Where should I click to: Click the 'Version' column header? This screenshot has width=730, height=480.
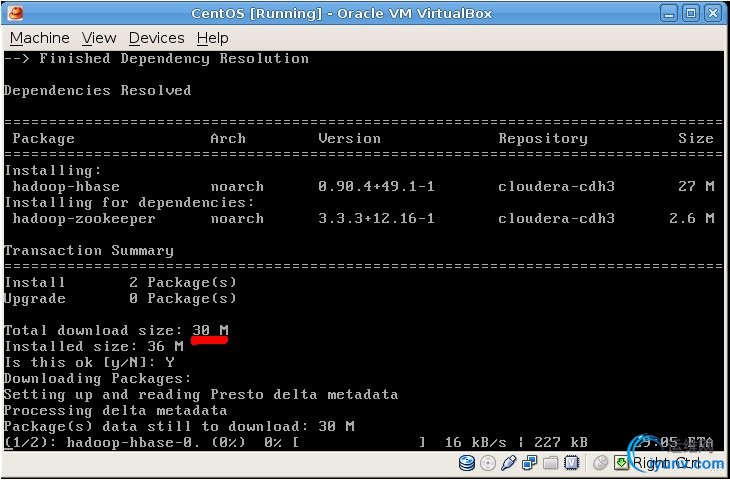tap(349, 139)
